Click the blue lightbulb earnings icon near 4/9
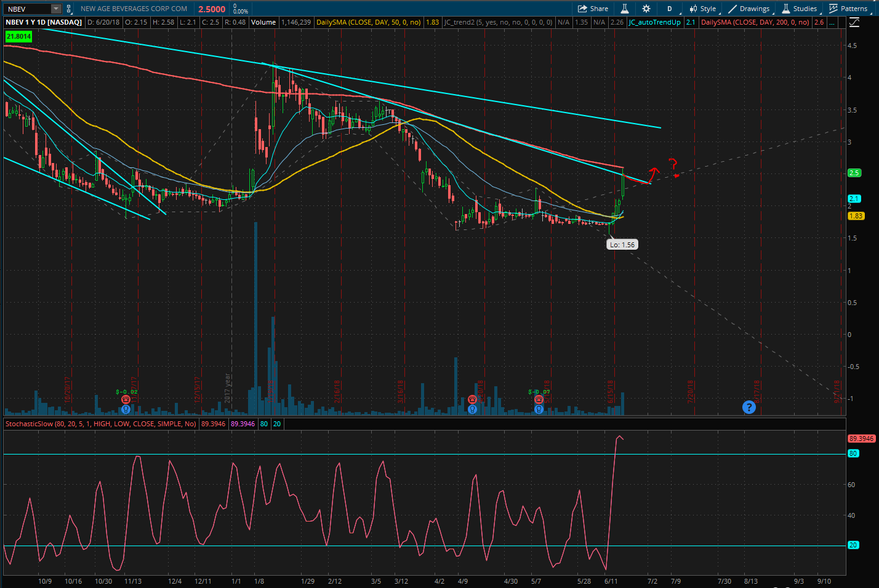The height and width of the screenshot is (588, 879). tap(472, 409)
